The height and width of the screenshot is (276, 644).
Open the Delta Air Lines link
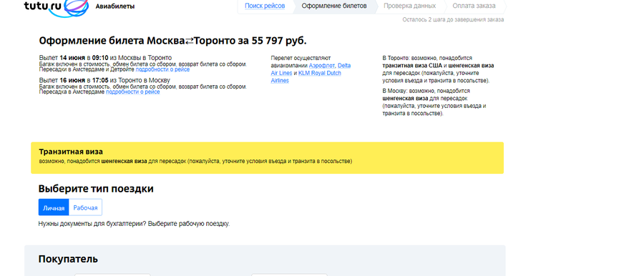tap(311, 69)
